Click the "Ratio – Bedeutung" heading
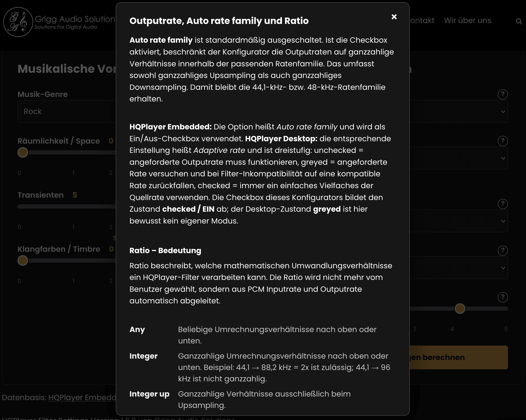Viewport: 526px width, 420px height. (165, 251)
